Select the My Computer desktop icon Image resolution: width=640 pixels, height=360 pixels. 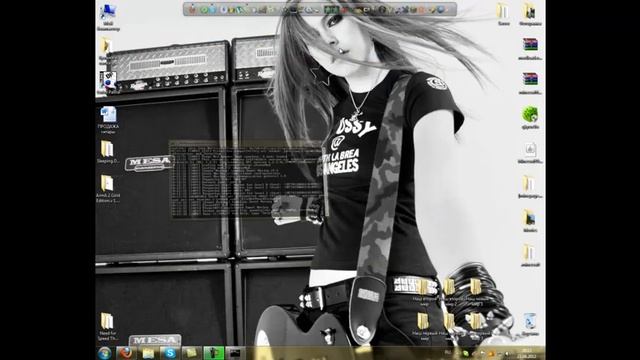(x=108, y=18)
